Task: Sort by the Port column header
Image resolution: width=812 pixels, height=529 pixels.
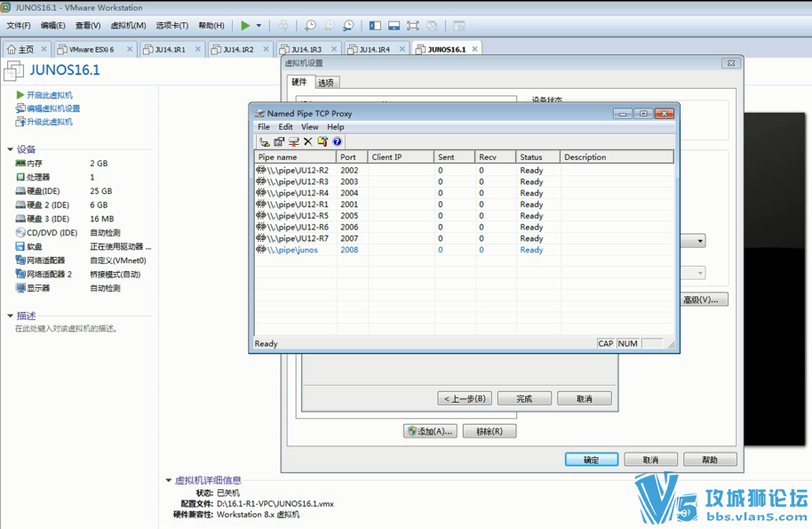Action: tap(352, 157)
